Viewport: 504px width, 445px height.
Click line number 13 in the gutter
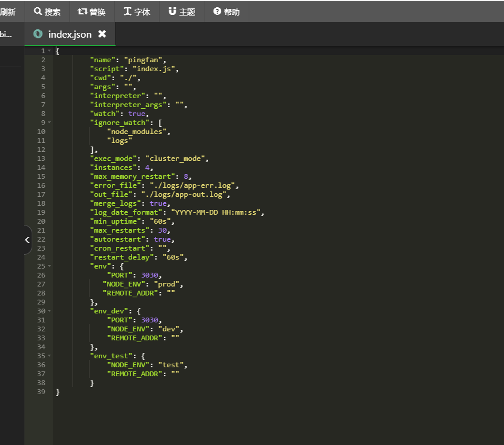point(41,159)
